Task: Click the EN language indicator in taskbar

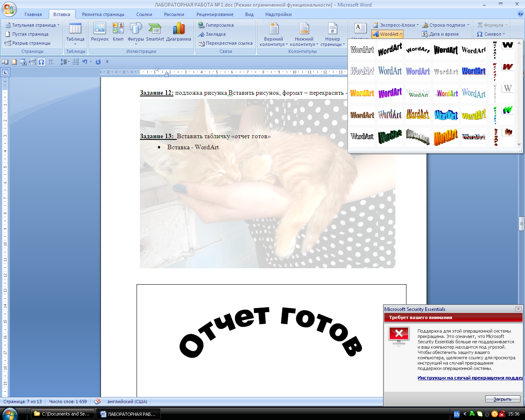Action: point(457,414)
